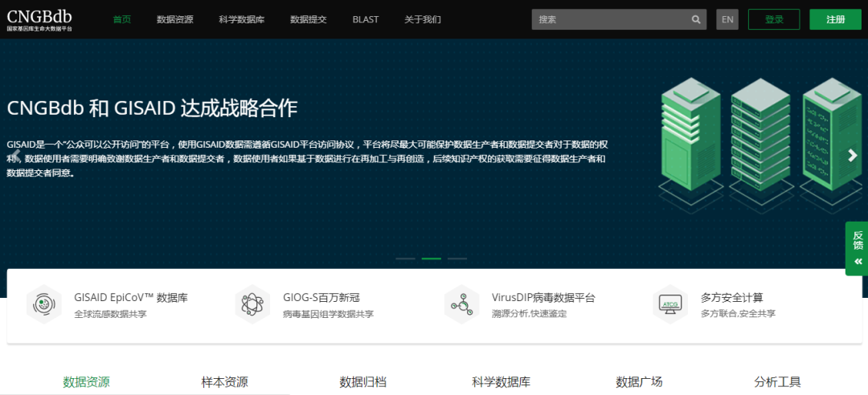Click the search magnifier icon
Screen dimensions: 868x395
coord(696,19)
